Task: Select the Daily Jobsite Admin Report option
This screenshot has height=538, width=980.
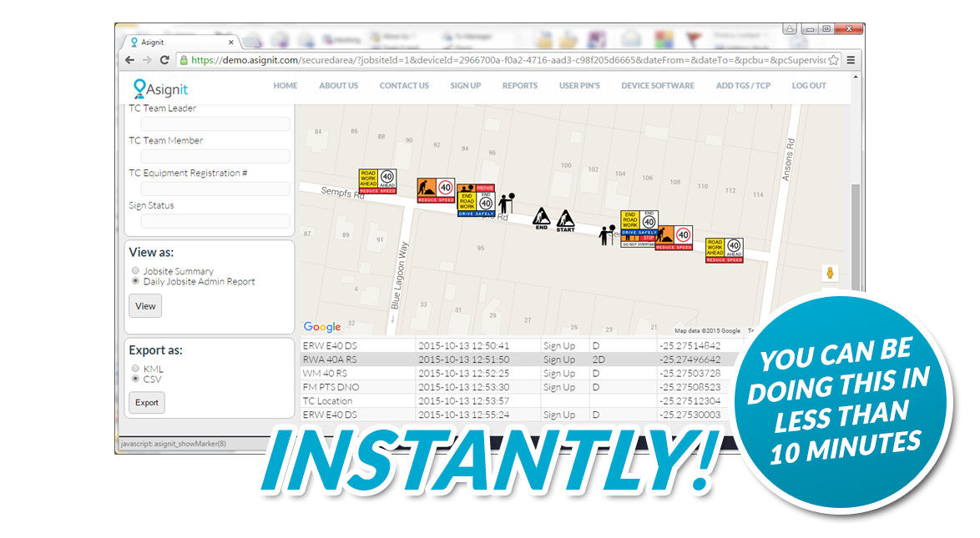Action: click(135, 281)
